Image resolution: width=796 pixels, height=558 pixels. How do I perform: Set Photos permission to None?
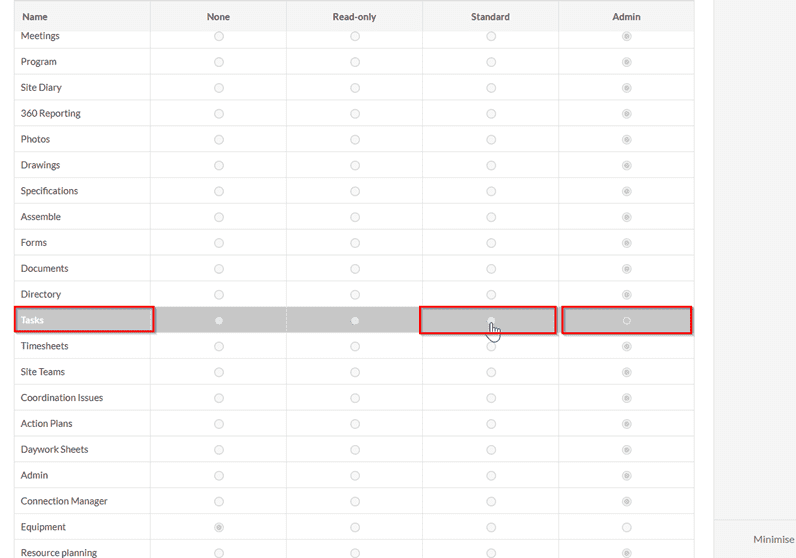pos(219,140)
